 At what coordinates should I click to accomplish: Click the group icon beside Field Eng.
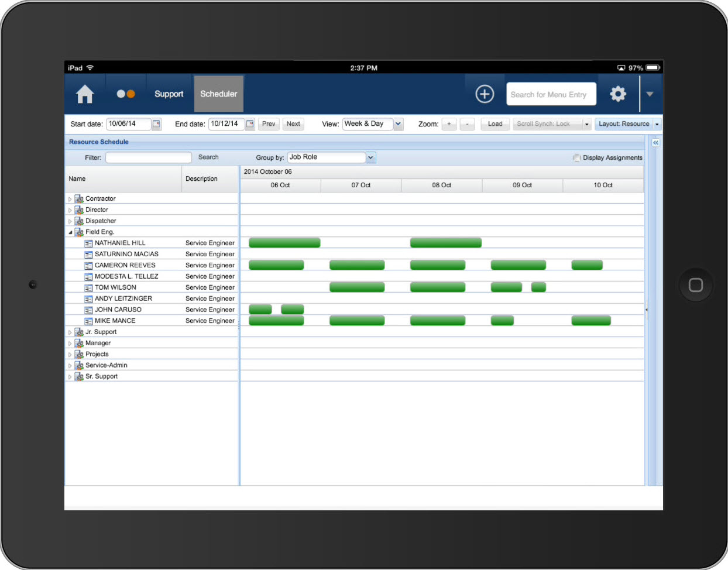[78, 232]
